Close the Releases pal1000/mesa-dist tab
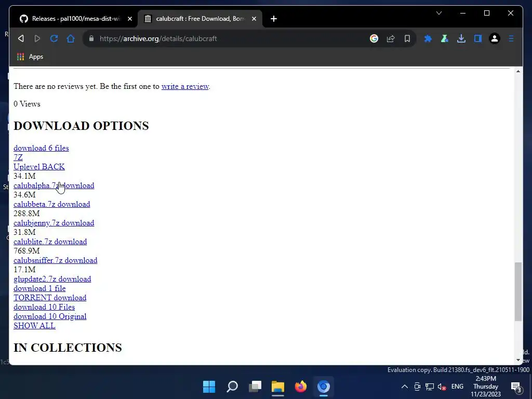The image size is (532, 399). 129,19
